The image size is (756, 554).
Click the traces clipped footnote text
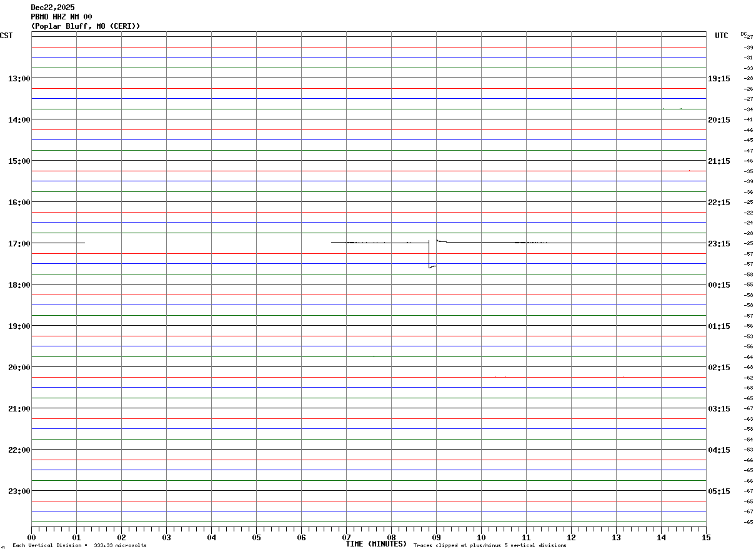(x=490, y=546)
